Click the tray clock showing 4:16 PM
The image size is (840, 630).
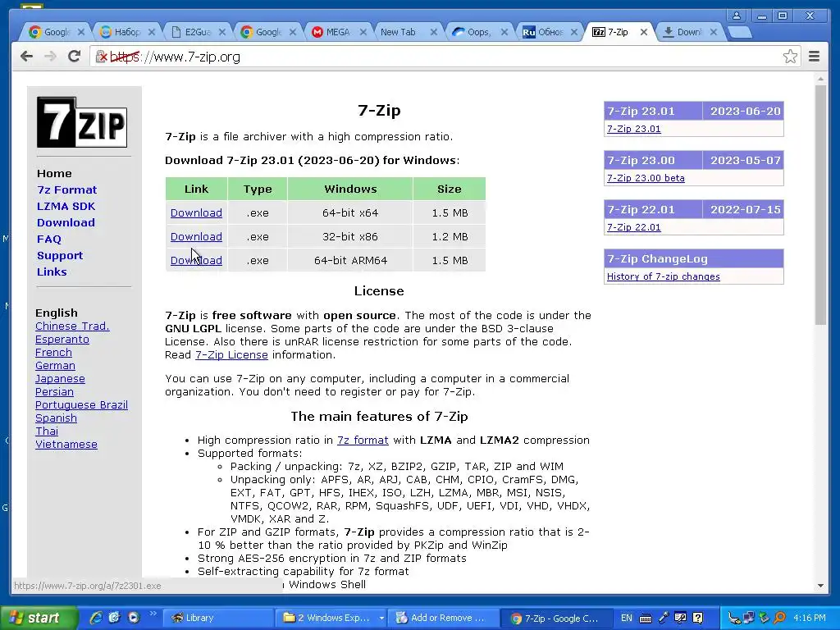point(810,618)
